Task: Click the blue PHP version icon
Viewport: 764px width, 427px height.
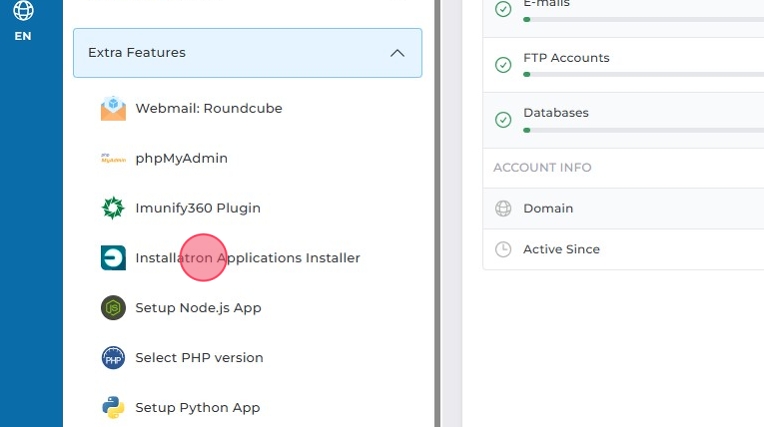Action: (113, 358)
